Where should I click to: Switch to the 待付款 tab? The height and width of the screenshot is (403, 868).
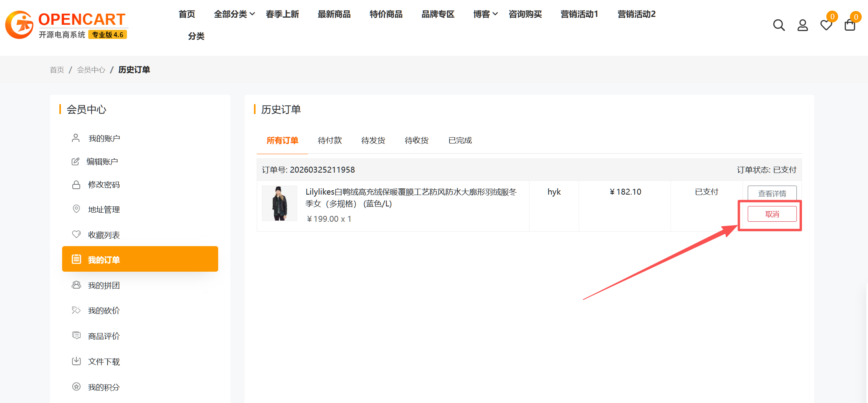(329, 140)
